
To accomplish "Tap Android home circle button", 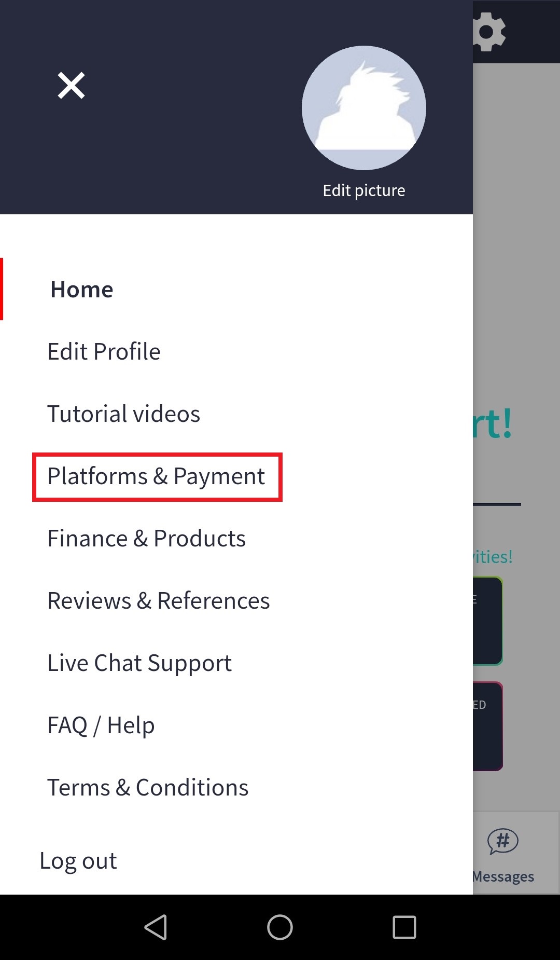I will tap(280, 927).
